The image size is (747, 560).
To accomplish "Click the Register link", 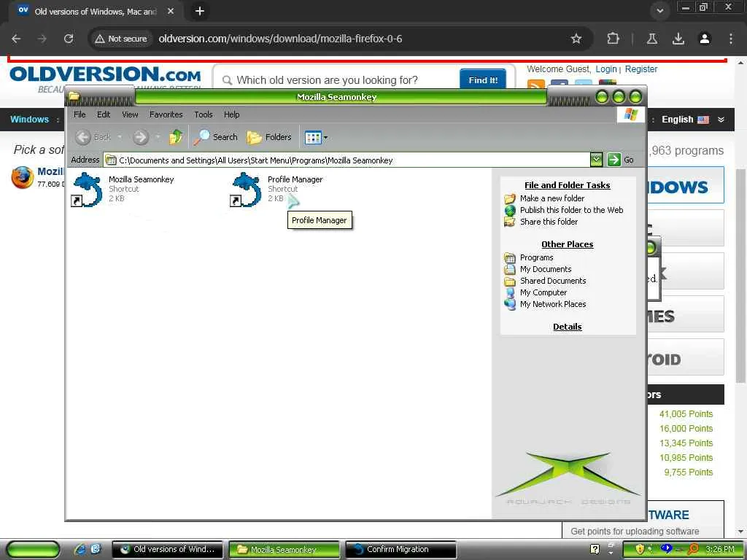I will (x=640, y=69).
